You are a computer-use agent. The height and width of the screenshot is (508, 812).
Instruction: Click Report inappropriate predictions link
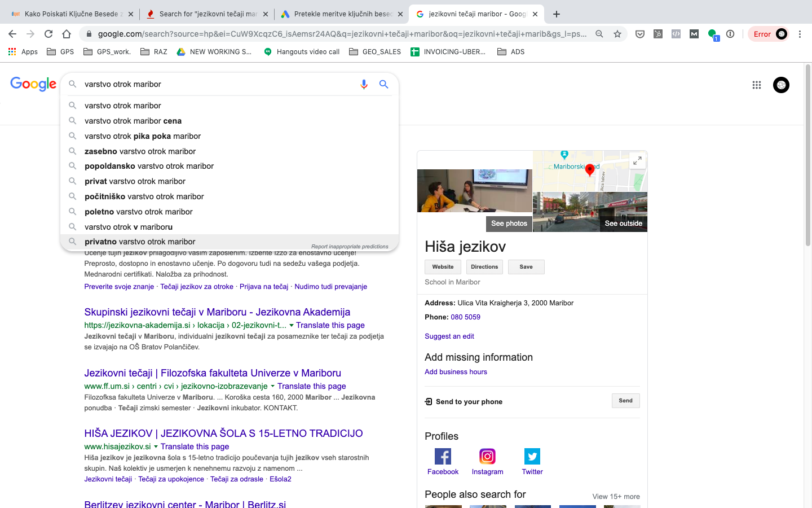click(x=350, y=247)
